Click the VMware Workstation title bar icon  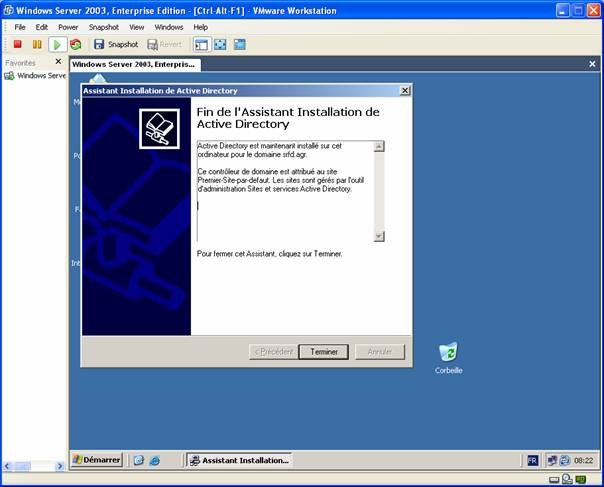pyautogui.click(x=8, y=10)
